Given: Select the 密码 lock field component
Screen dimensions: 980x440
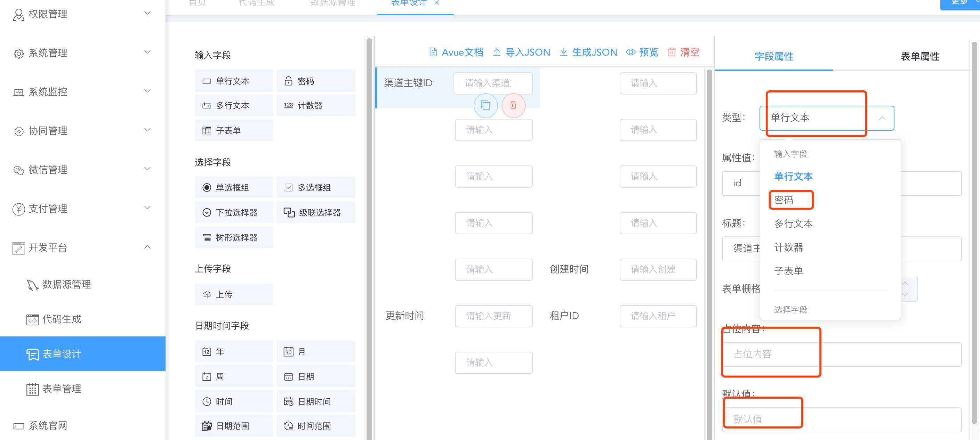Looking at the screenshot, I should click(x=316, y=81).
